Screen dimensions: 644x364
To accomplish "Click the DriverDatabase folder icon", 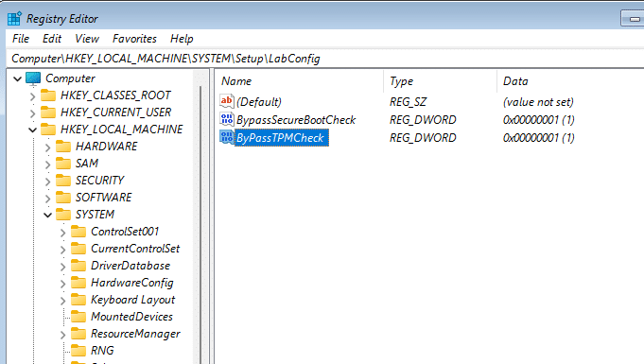I will [x=78, y=266].
